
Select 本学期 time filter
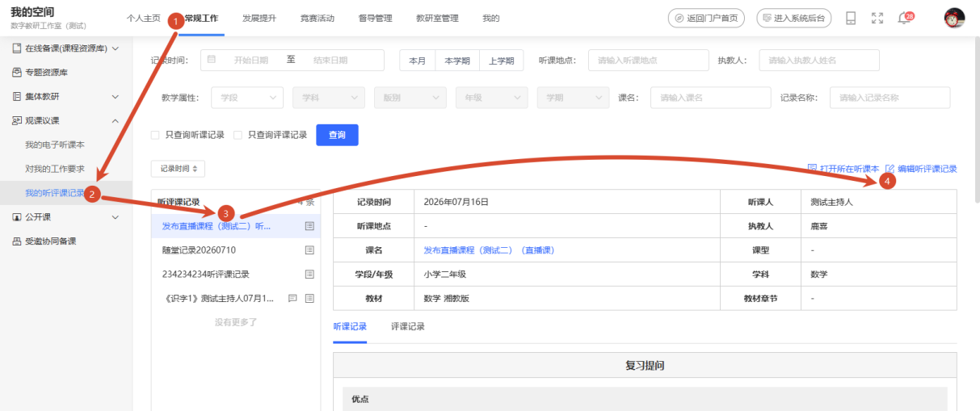click(457, 60)
